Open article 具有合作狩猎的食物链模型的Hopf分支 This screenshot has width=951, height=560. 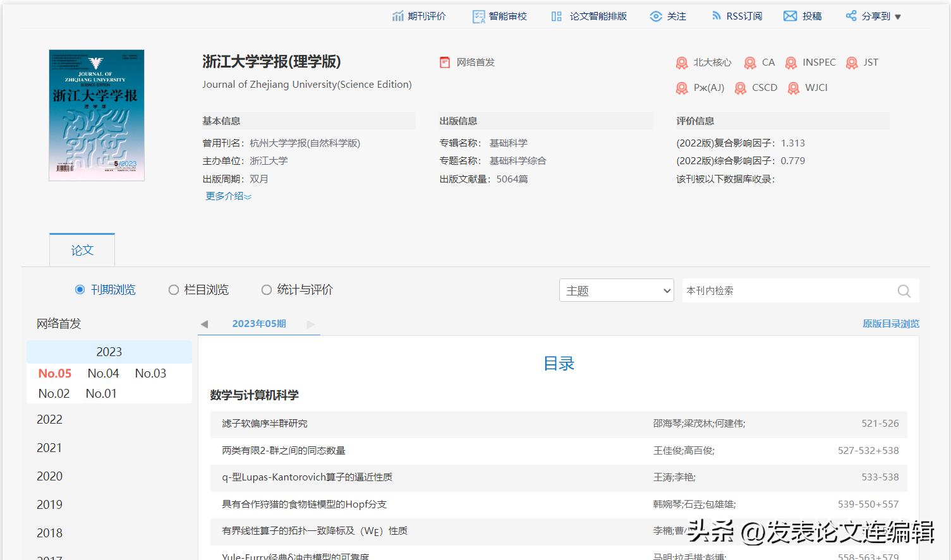[304, 504]
